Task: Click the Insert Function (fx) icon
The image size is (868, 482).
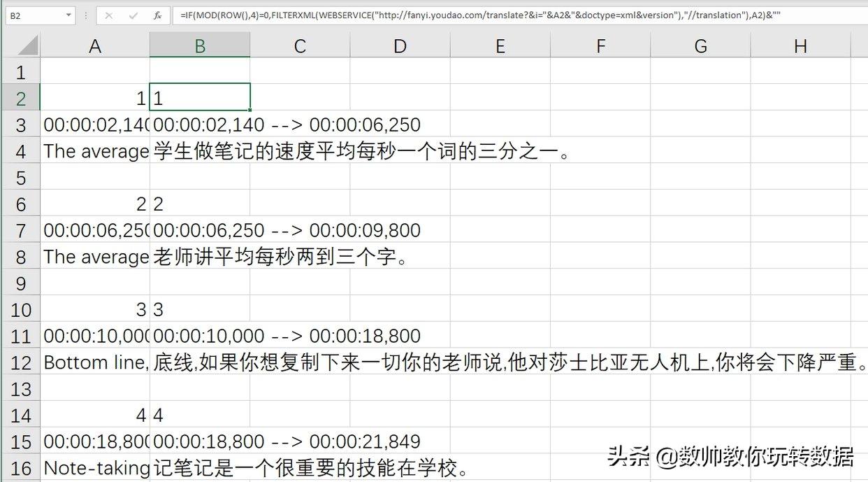Action: [157, 15]
